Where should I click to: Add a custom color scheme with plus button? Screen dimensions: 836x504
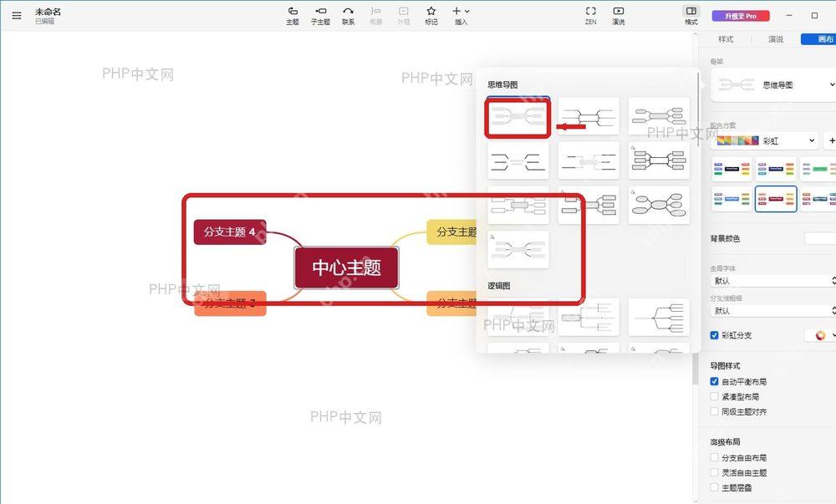(831, 140)
